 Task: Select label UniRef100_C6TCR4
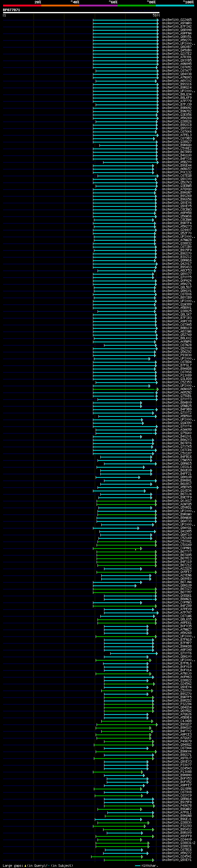pyautogui.click(x=177, y=450)
